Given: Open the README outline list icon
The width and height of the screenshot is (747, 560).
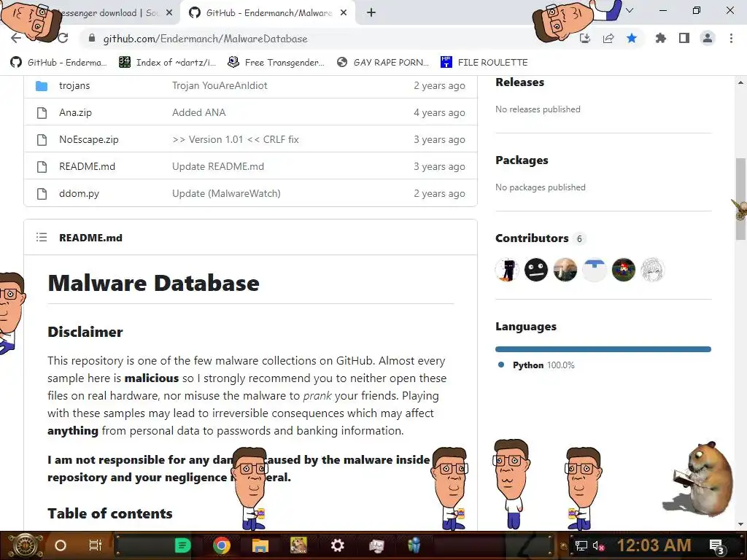Looking at the screenshot, I should coord(42,237).
